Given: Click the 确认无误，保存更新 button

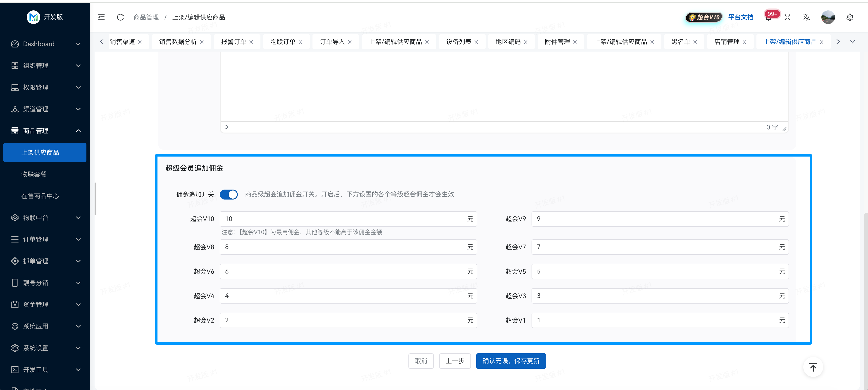Looking at the screenshot, I should (510, 361).
